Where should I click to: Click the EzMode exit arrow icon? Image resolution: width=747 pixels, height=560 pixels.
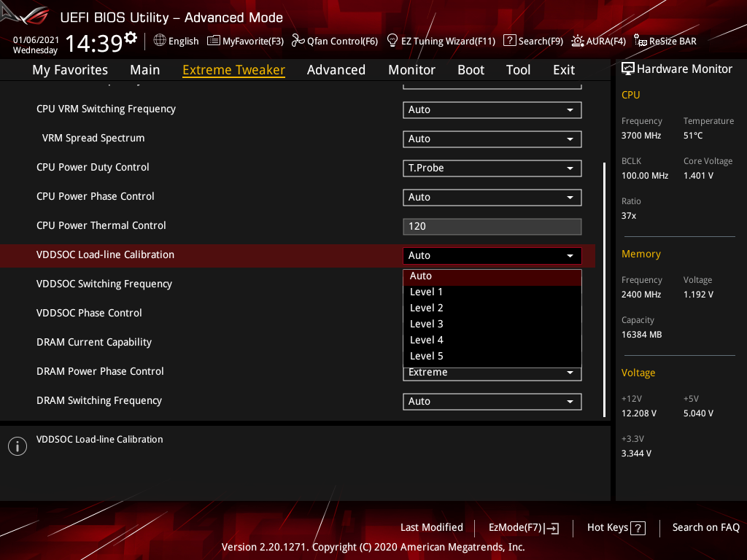tap(553, 528)
